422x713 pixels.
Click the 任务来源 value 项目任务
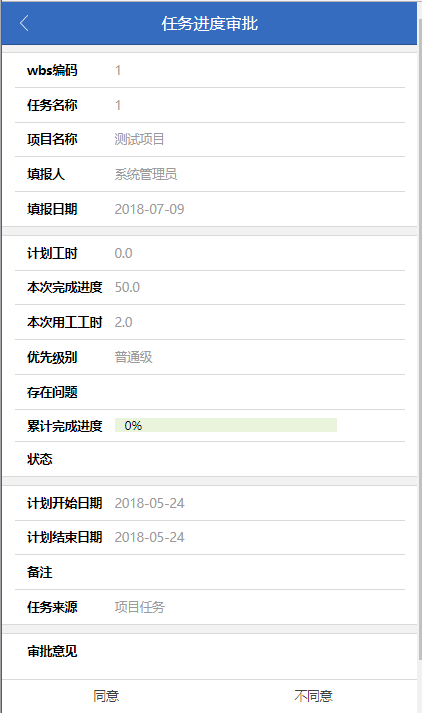pos(139,607)
